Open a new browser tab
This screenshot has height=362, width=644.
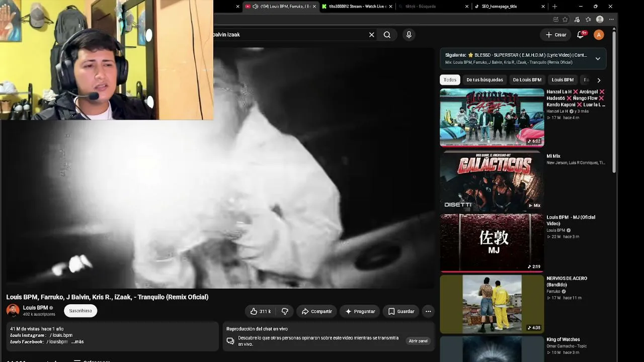click(x=554, y=7)
